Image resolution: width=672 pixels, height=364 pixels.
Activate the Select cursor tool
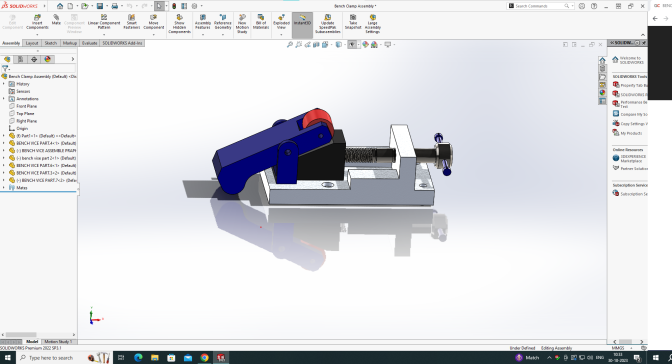(159, 6)
